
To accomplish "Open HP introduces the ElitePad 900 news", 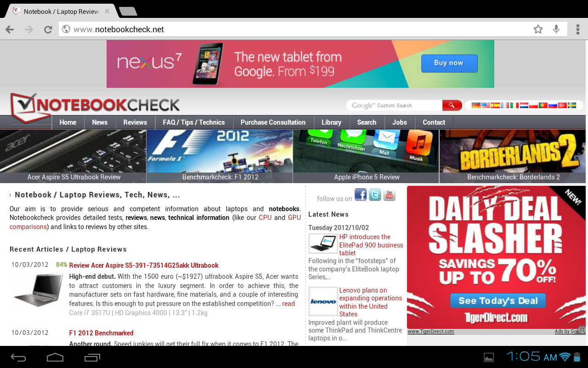I will [x=371, y=245].
